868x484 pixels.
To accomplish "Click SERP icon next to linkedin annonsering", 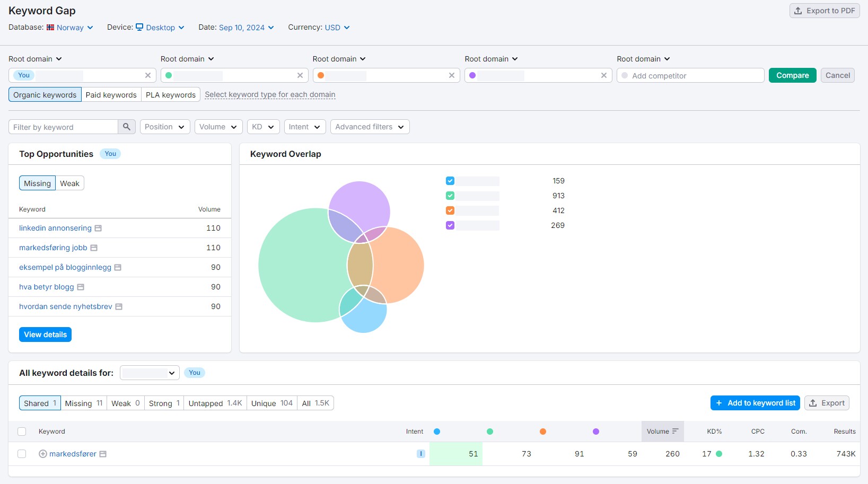I will pyautogui.click(x=98, y=228).
